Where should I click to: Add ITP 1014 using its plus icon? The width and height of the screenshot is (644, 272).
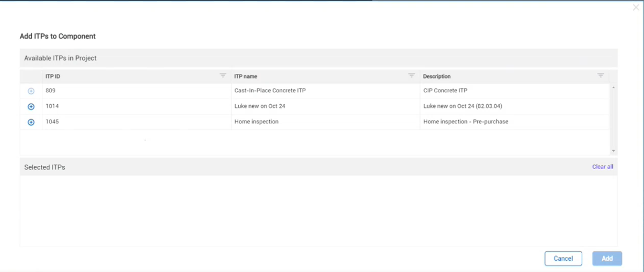[x=31, y=107]
